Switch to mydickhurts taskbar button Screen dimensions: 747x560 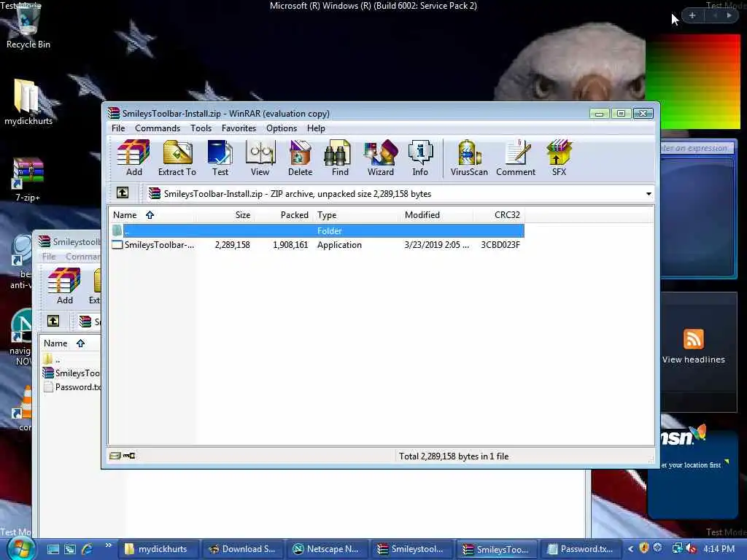(157, 549)
